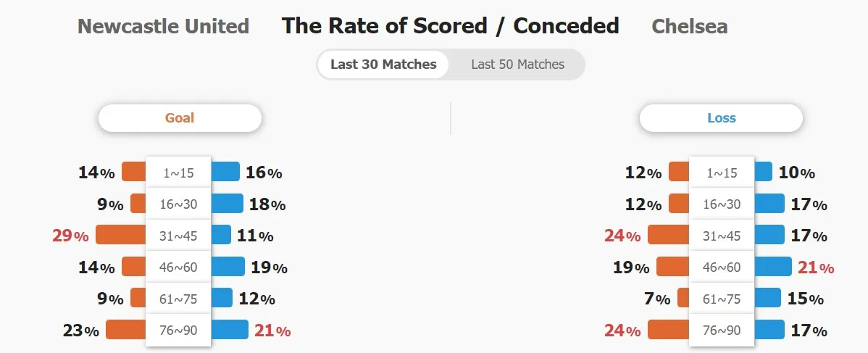Click the Newcastle United team name
The width and height of the screenshot is (868, 353).
click(163, 26)
